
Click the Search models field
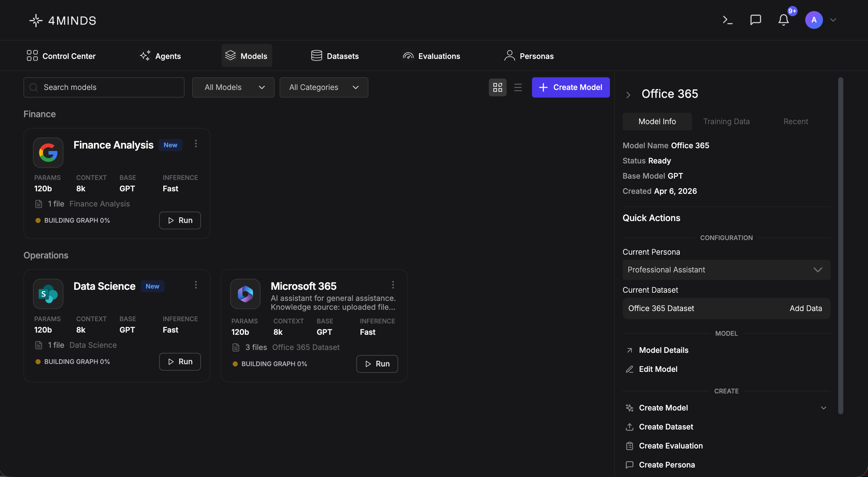[104, 87]
